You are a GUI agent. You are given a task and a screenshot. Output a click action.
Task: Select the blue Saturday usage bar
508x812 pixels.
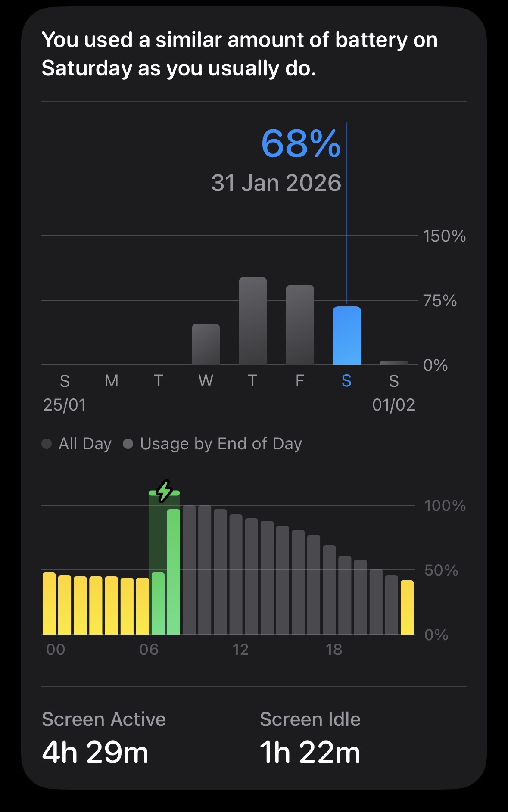point(347,336)
